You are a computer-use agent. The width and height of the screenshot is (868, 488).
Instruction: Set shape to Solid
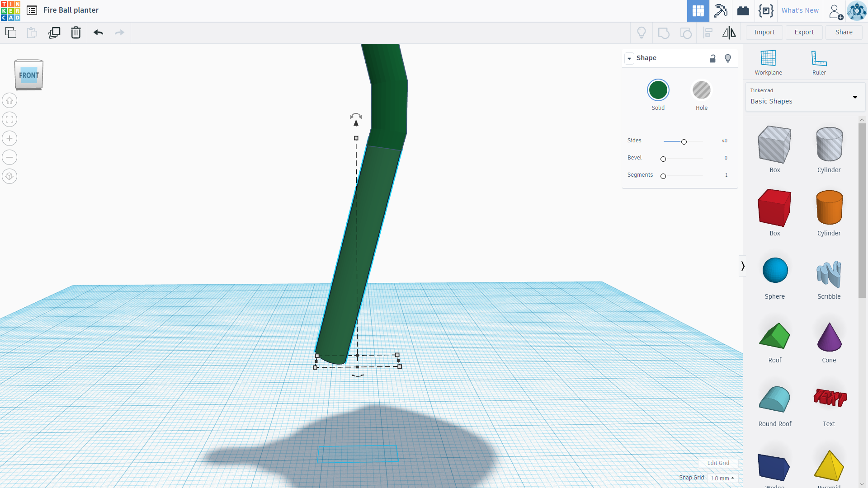(x=658, y=90)
